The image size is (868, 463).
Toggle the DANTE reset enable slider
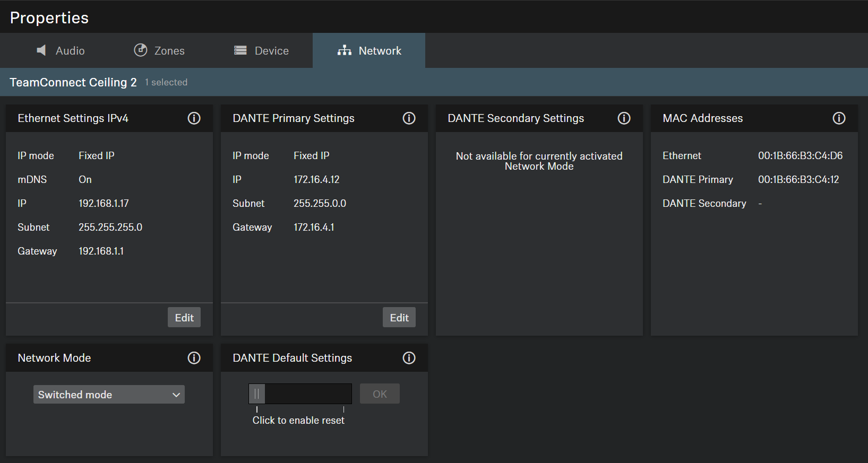257,394
